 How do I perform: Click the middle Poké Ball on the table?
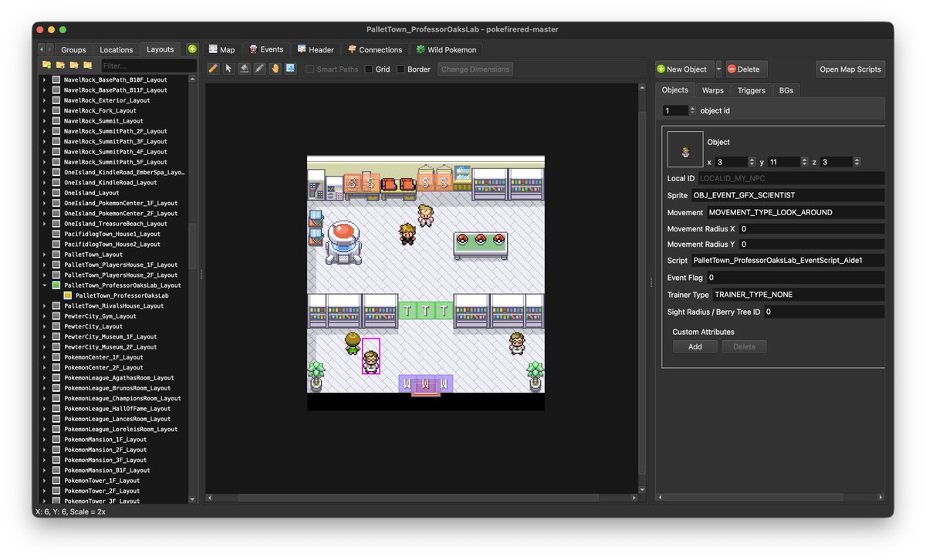pyautogui.click(x=480, y=239)
